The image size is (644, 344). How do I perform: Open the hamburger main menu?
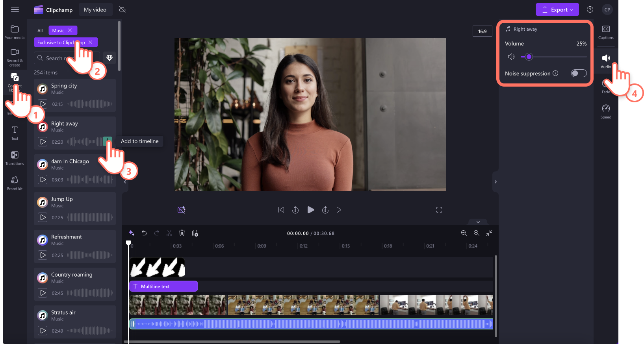click(15, 9)
